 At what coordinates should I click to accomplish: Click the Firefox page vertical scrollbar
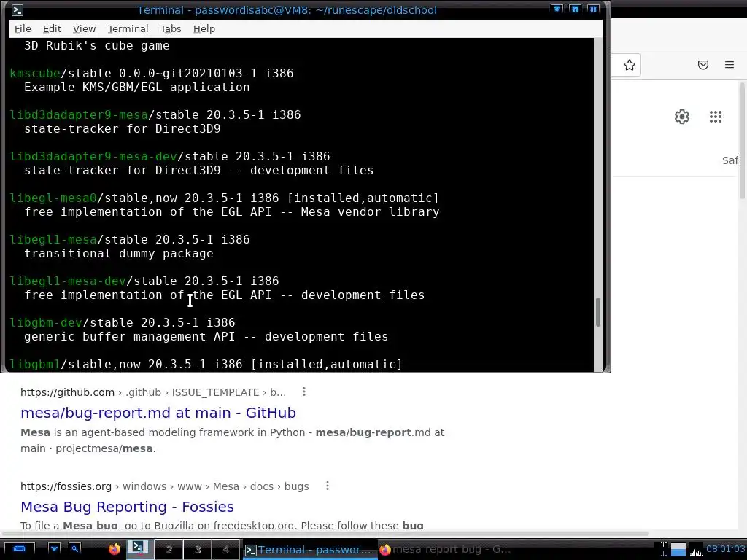tap(742, 141)
